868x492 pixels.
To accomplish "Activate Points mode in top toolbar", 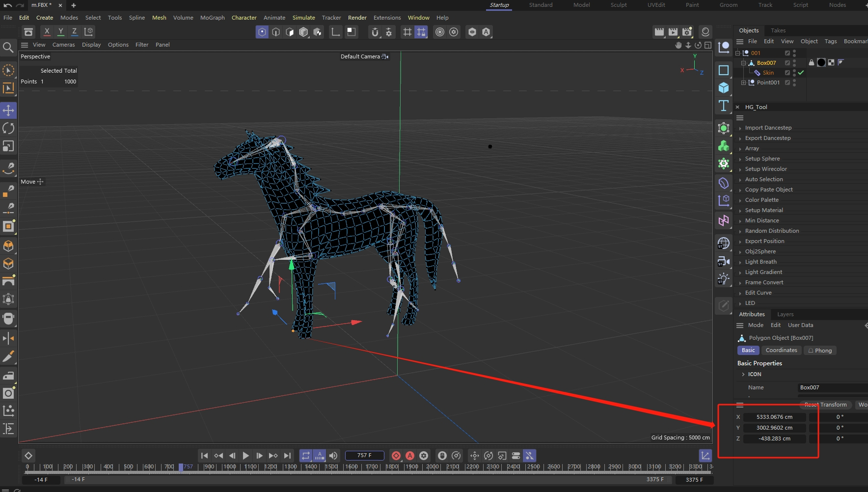I will [x=262, y=32].
